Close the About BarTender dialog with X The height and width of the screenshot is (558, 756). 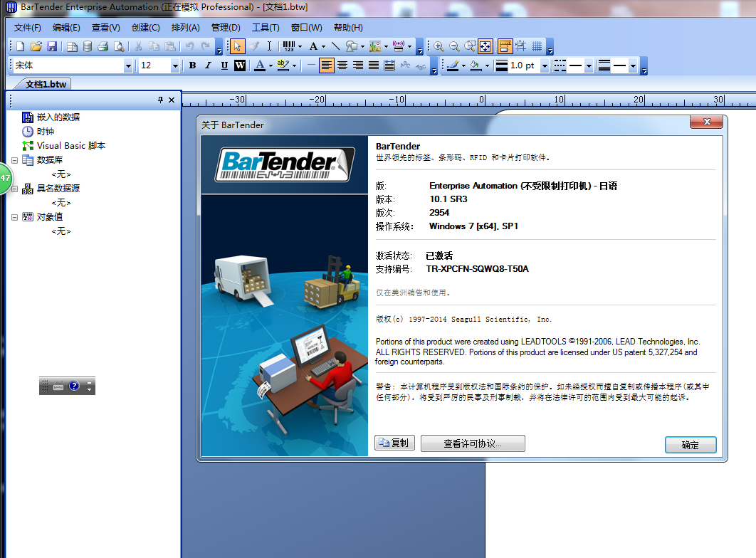coord(706,122)
